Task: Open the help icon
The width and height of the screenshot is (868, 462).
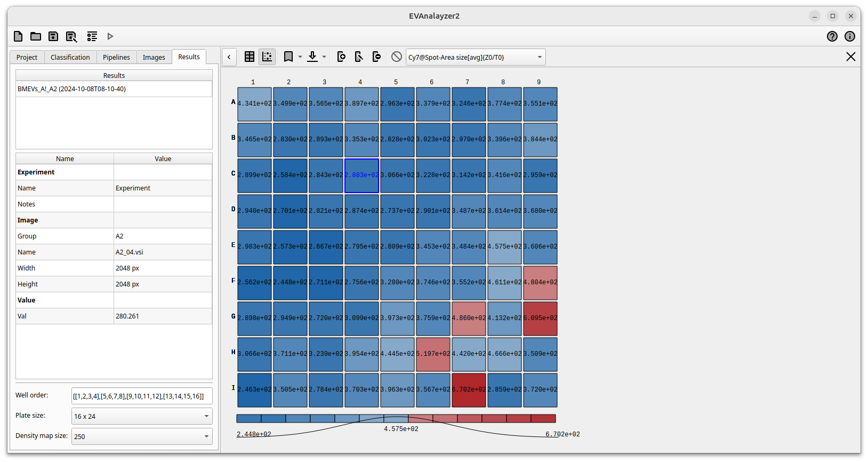Action: [832, 36]
